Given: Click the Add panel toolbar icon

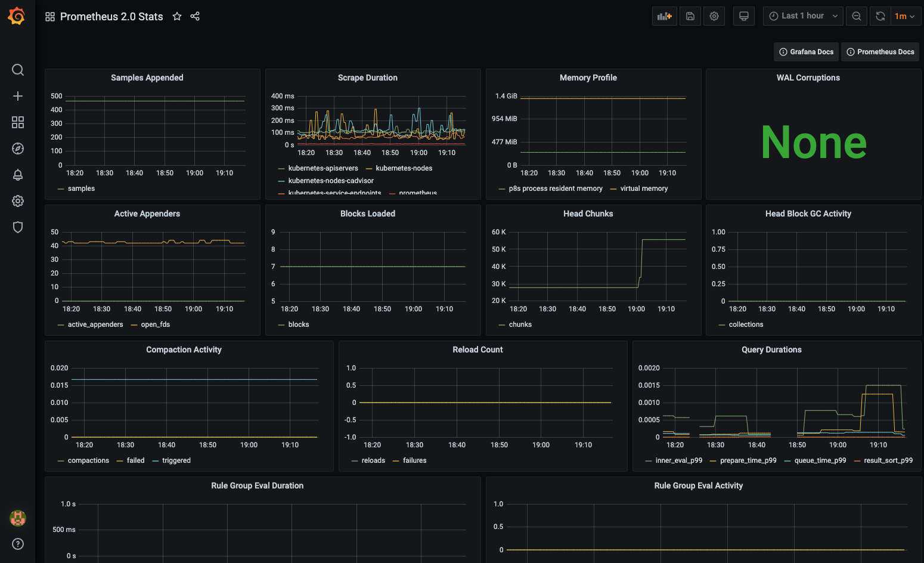Looking at the screenshot, I should pyautogui.click(x=665, y=16).
